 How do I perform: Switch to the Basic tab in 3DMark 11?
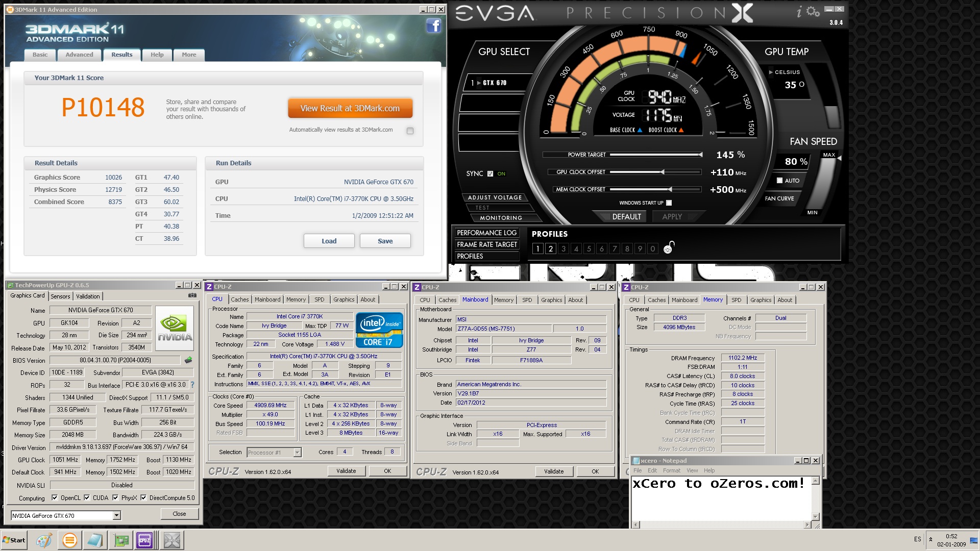40,55
